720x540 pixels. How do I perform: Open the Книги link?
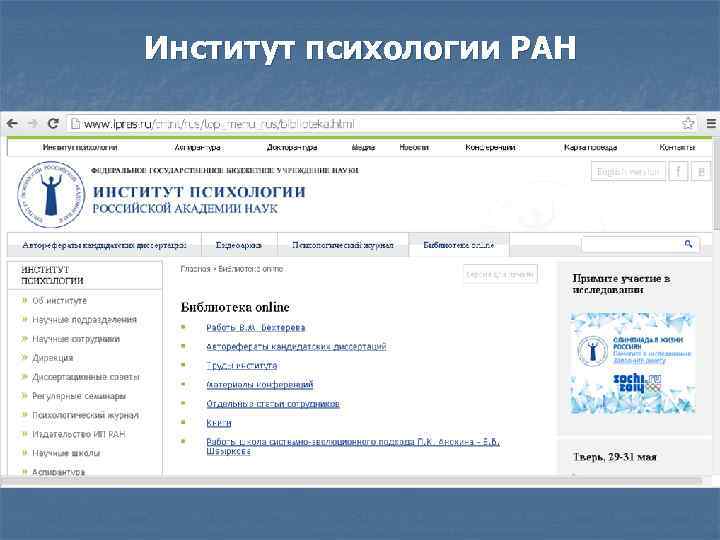coord(219,423)
